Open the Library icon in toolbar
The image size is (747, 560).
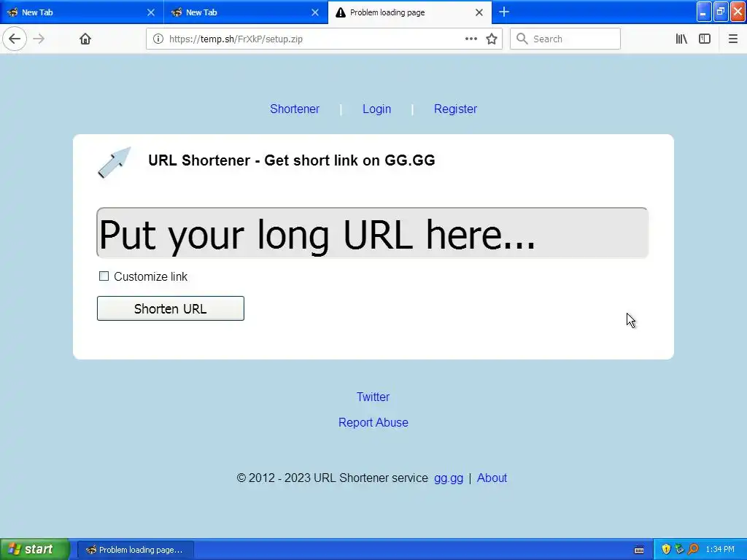point(681,39)
